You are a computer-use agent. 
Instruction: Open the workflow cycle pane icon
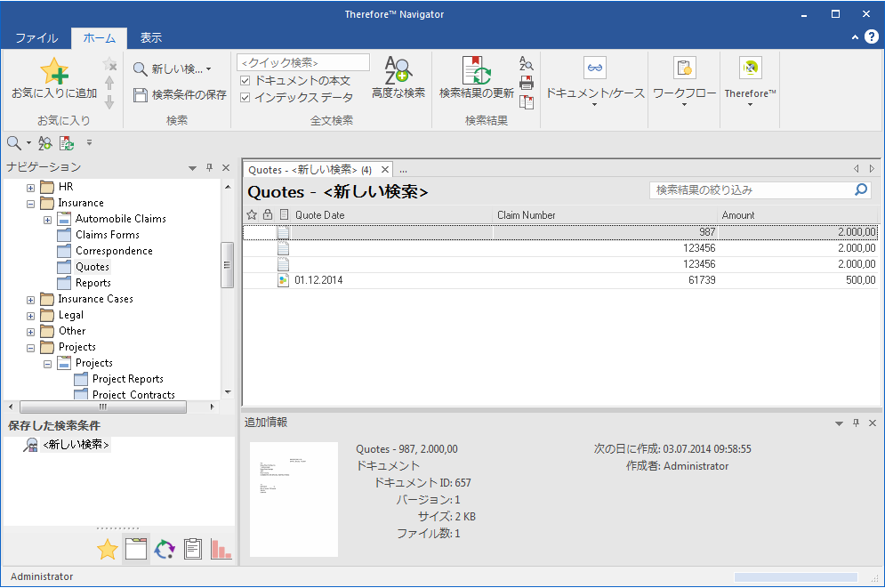(x=165, y=549)
